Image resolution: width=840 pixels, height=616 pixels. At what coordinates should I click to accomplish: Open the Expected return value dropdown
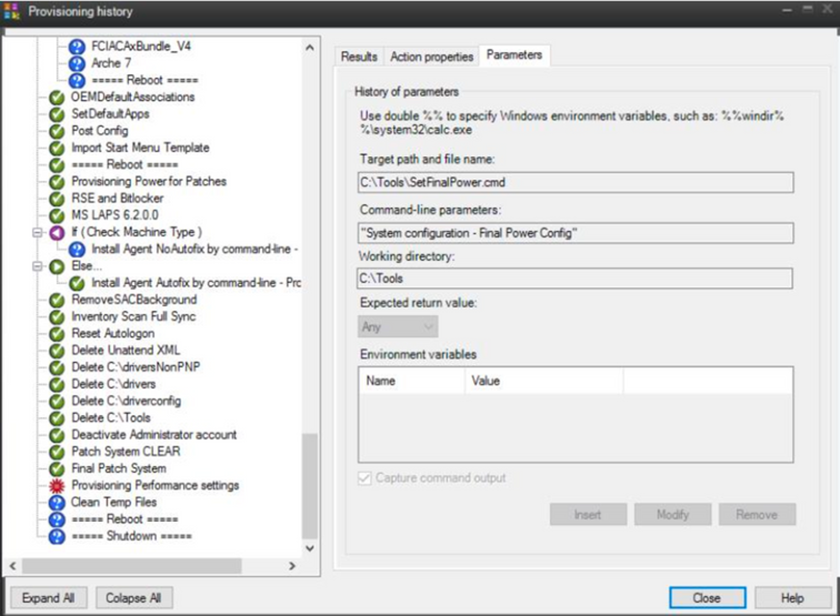coord(397,327)
